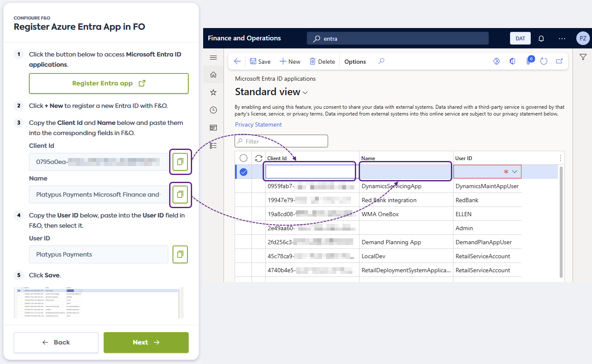Toggle the select-all rows circle
The height and width of the screenshot is (364, 592).
244,158
